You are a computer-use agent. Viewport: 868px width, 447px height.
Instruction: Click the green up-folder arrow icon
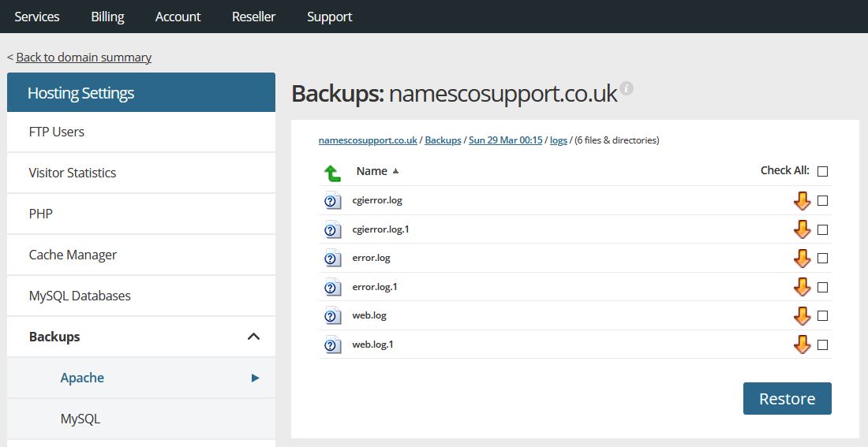pos(332,173)
